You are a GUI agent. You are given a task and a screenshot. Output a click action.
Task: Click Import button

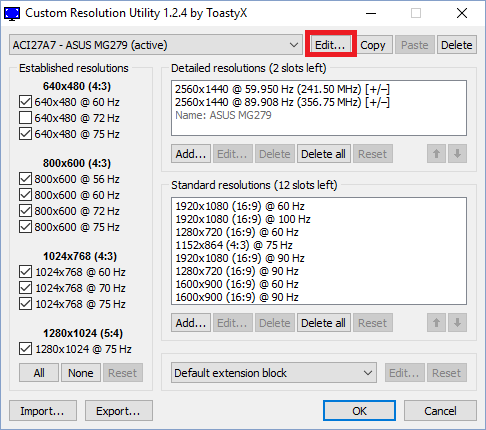pyautogui.click(x=43, y=411)
